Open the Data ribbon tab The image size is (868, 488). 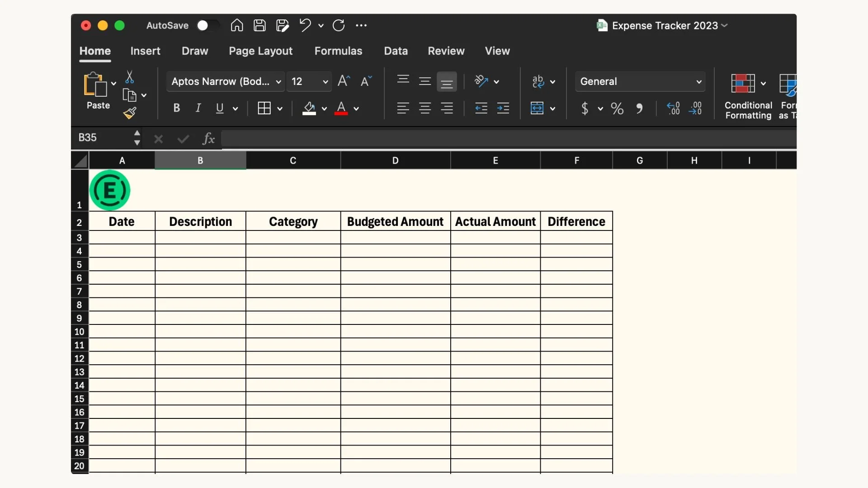[396, 51]
